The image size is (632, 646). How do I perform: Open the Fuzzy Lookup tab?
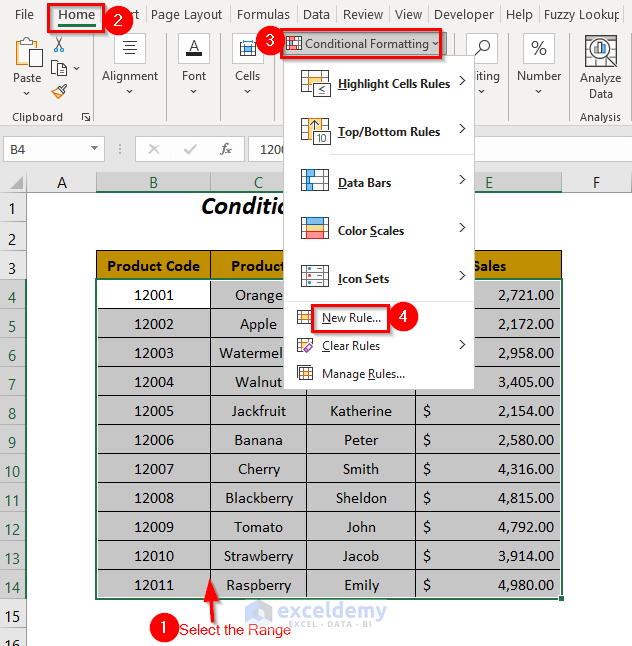click(x=581, y=15)
